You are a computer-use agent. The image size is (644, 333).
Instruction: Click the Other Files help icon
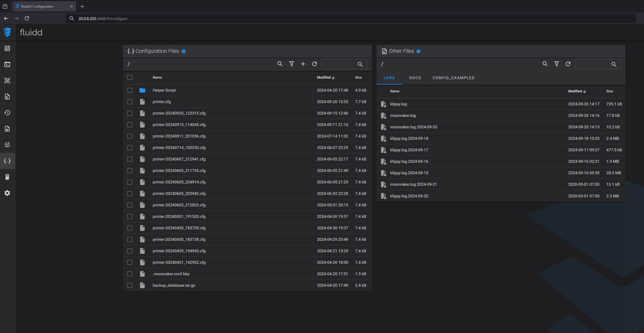[418, 51]
